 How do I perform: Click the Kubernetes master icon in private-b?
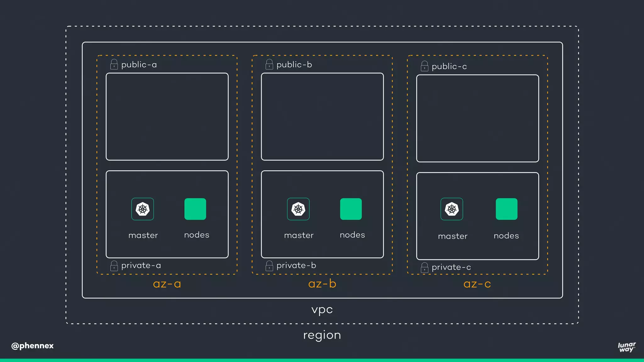[298, 209]
